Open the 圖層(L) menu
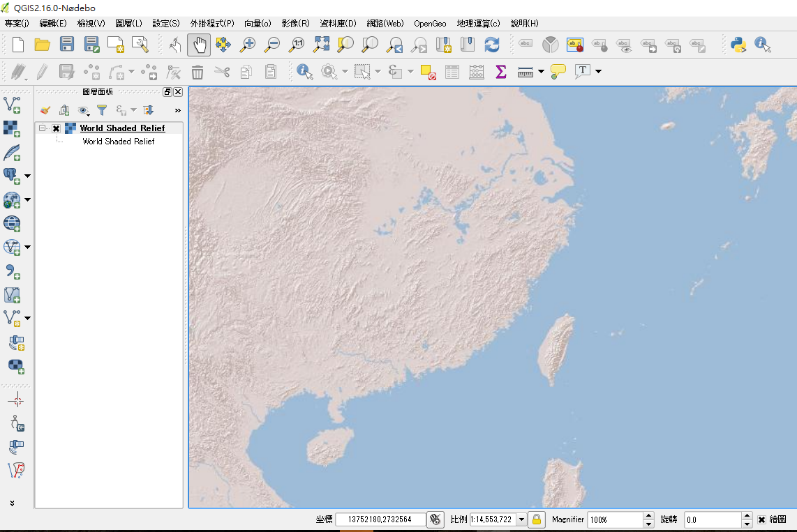Viewport: 797px width, 532px height. coord(128,23)
